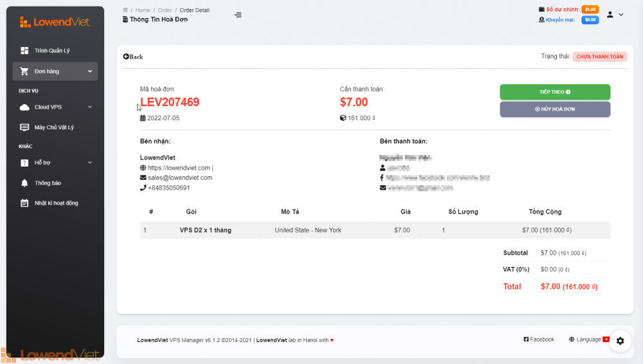Click the Hỗ trợ question mark icon

(24, 163)
